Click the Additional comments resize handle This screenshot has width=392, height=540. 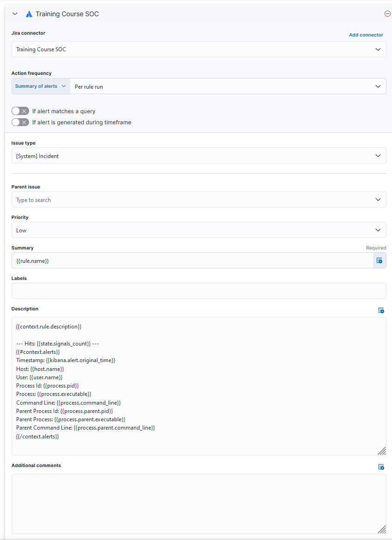tap(382, 529)
